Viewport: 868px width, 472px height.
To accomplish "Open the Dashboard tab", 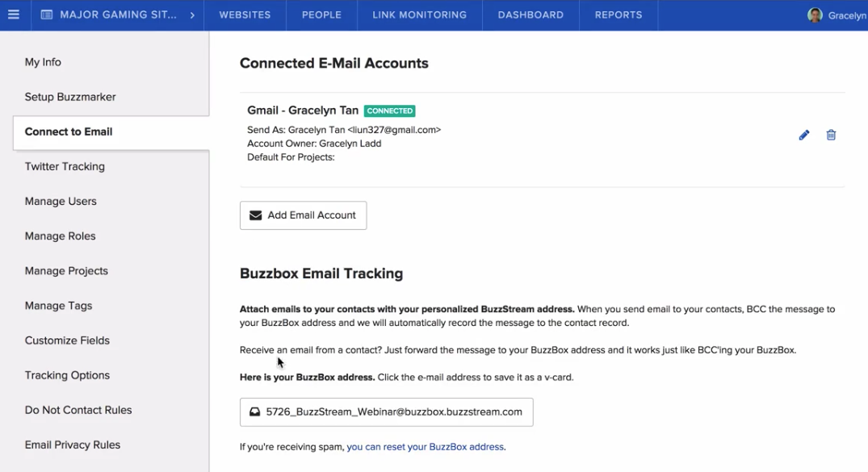I will coord(530,15).
